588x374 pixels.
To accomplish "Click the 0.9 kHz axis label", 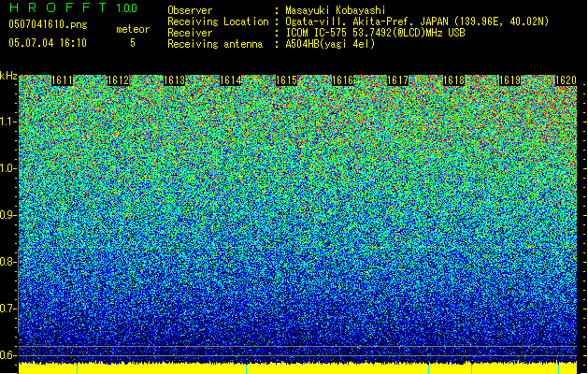I will point(7,215).
